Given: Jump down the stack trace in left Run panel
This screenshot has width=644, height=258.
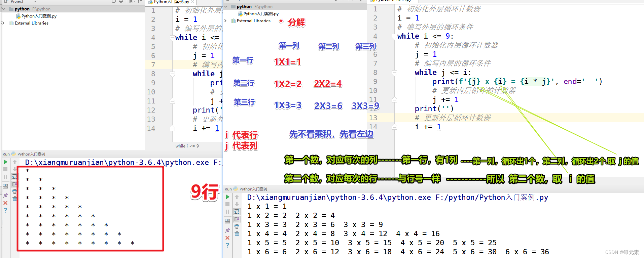Looking at the screenshot, I should [x=15, y=169].
